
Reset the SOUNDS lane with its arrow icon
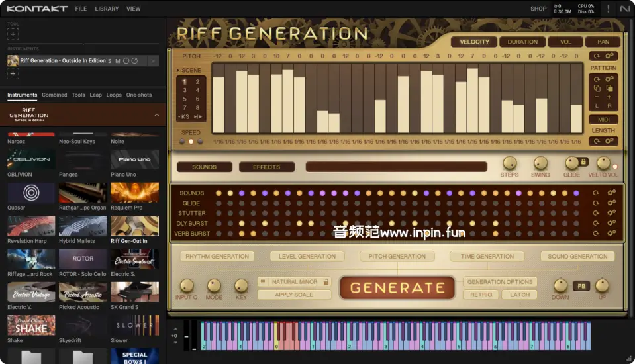(596, 193)
